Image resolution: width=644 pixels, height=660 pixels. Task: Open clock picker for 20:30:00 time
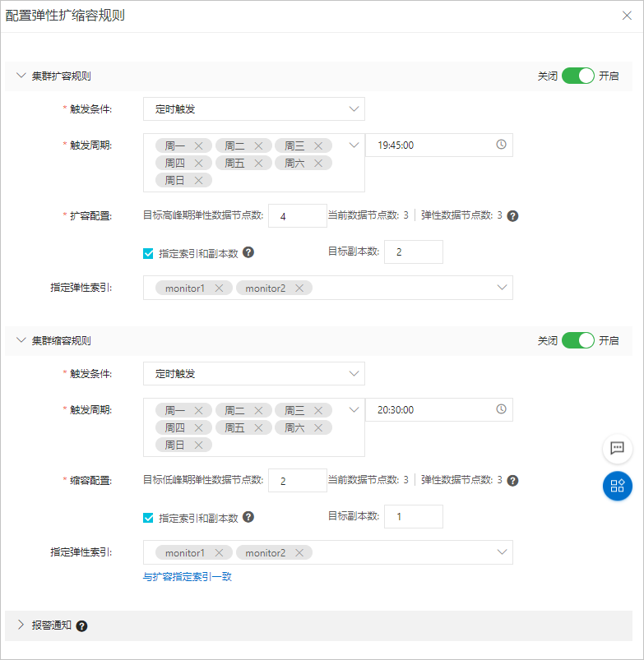pos(501,409)
